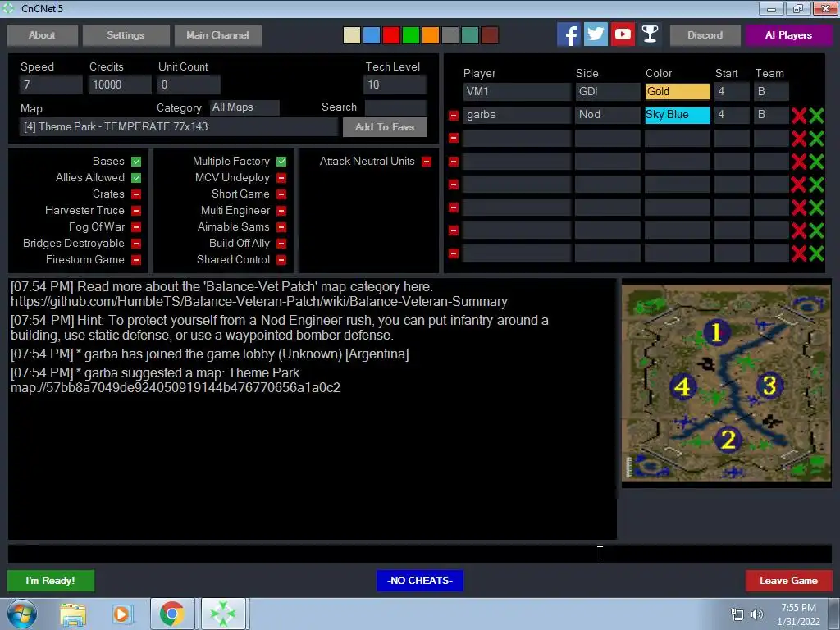Click the map Search field
Screen dimensions: 840x630
396,107
